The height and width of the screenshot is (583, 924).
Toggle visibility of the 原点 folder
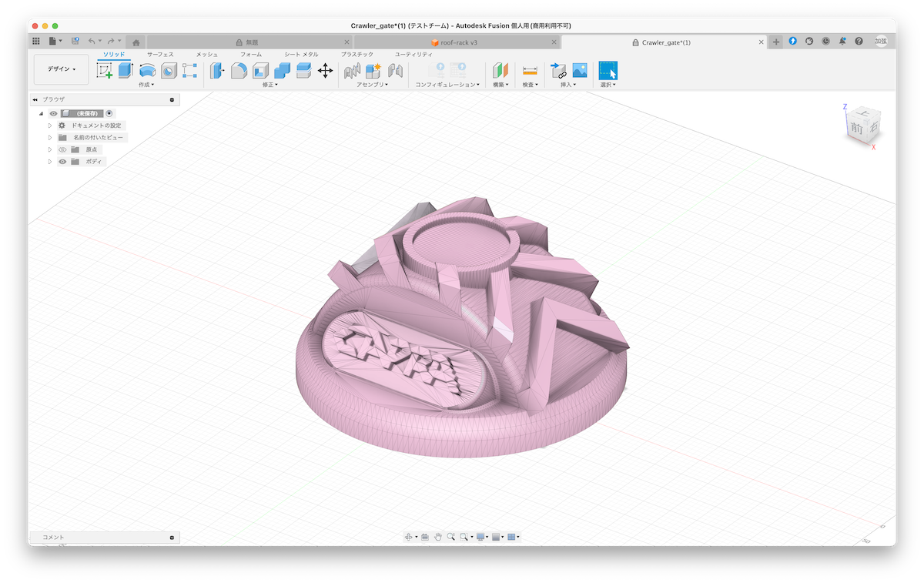pyautogui.click(x=62, y=149)
